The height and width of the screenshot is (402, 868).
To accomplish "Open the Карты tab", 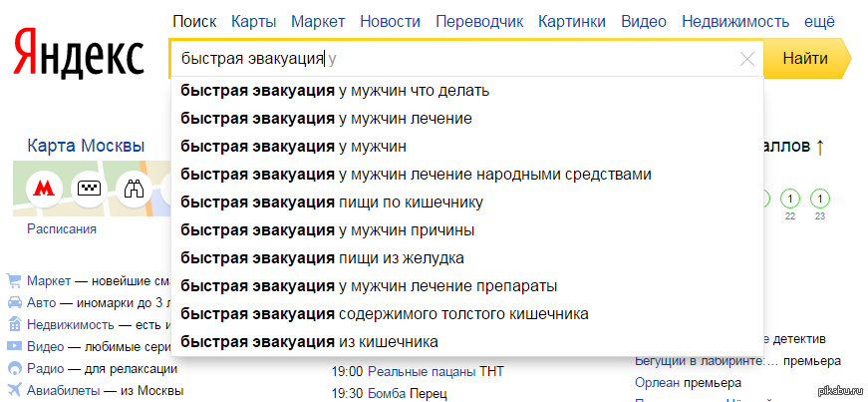I will click(253, 21).
